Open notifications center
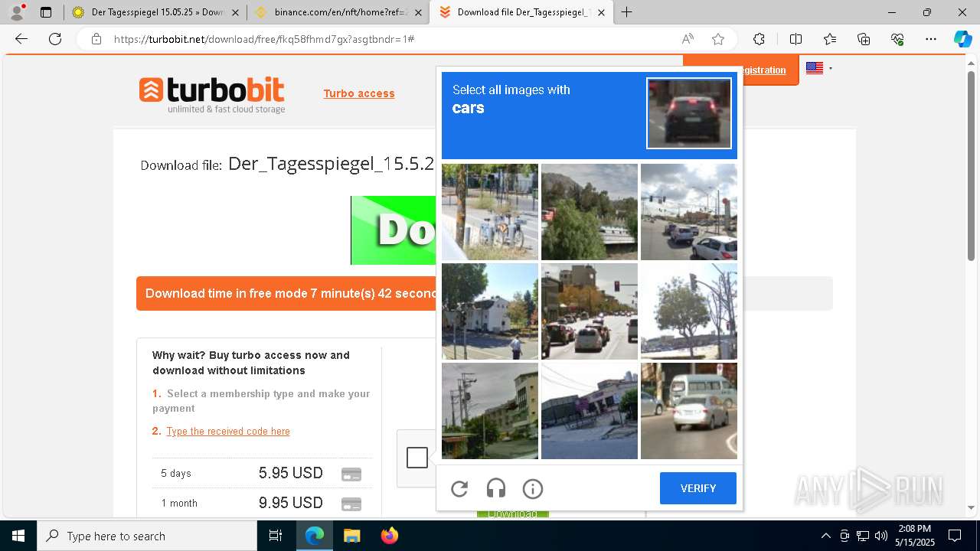This screenshot has height=551, width=980. coord(955,536)
